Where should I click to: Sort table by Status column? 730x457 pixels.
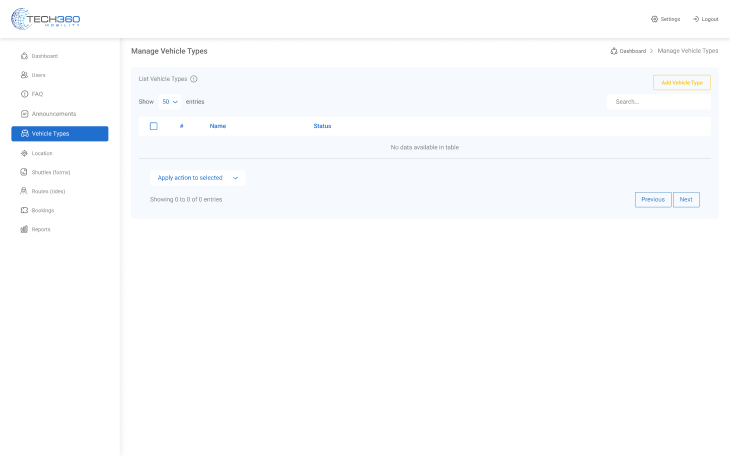[x=322, y=126]
